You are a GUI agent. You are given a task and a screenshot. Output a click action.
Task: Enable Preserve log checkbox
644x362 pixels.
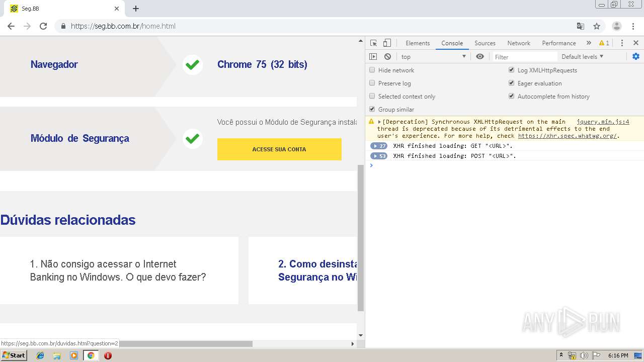372,83
